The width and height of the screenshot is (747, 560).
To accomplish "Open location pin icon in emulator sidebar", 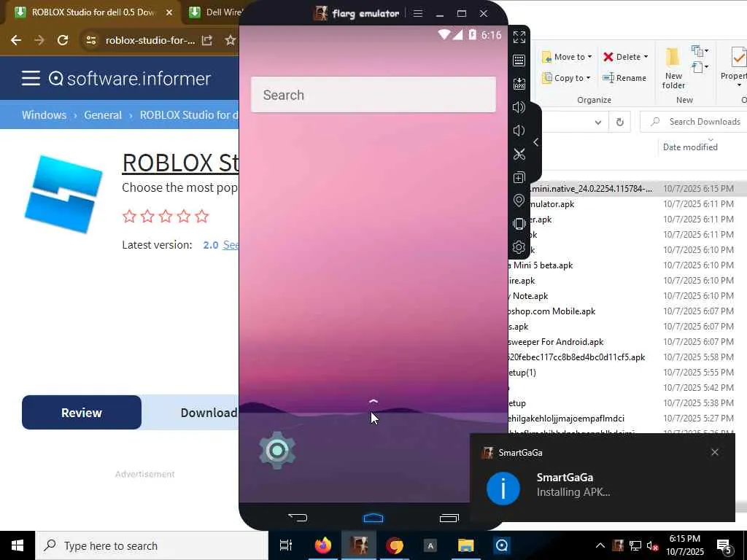I will click(x=519, y=201).
